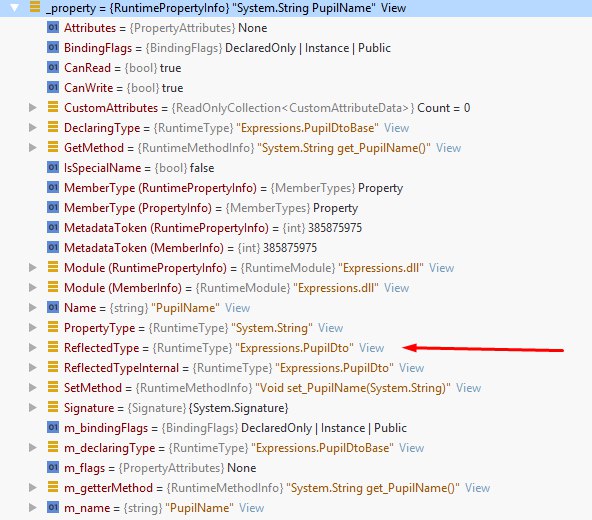Click the CanWrite field icon
592x520 pixels.
(53, 87)
